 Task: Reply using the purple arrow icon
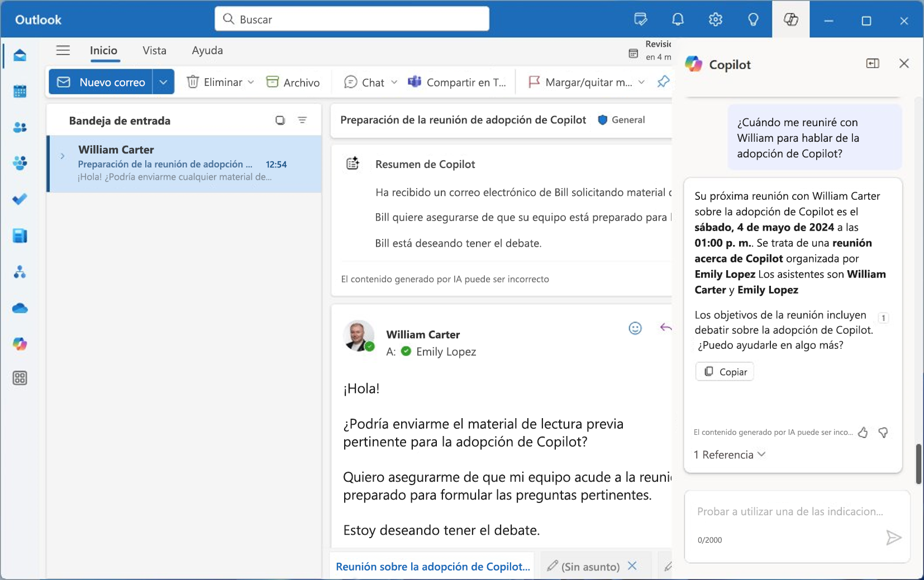665,328
